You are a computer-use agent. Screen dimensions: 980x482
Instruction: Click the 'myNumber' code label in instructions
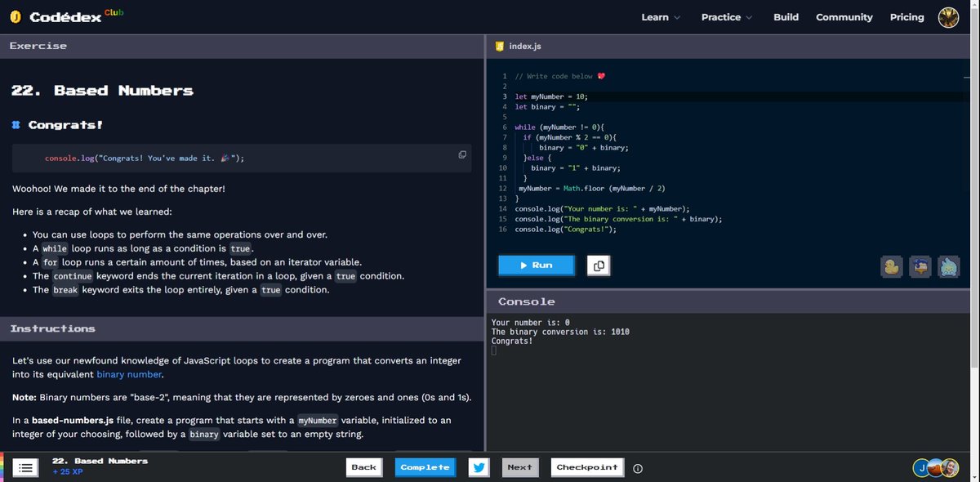(x=317, y=421)
